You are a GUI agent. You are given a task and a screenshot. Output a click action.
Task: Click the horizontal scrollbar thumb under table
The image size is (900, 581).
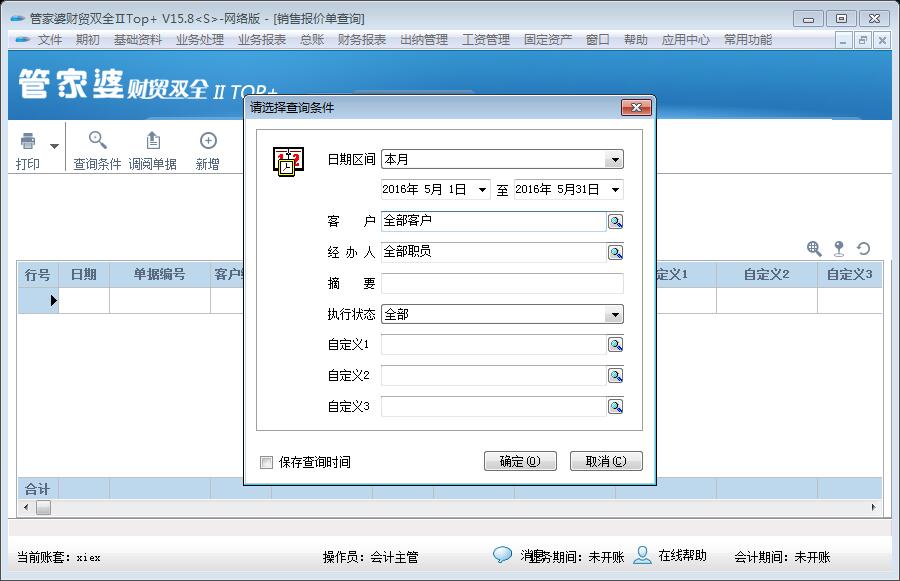coord(44,508)
